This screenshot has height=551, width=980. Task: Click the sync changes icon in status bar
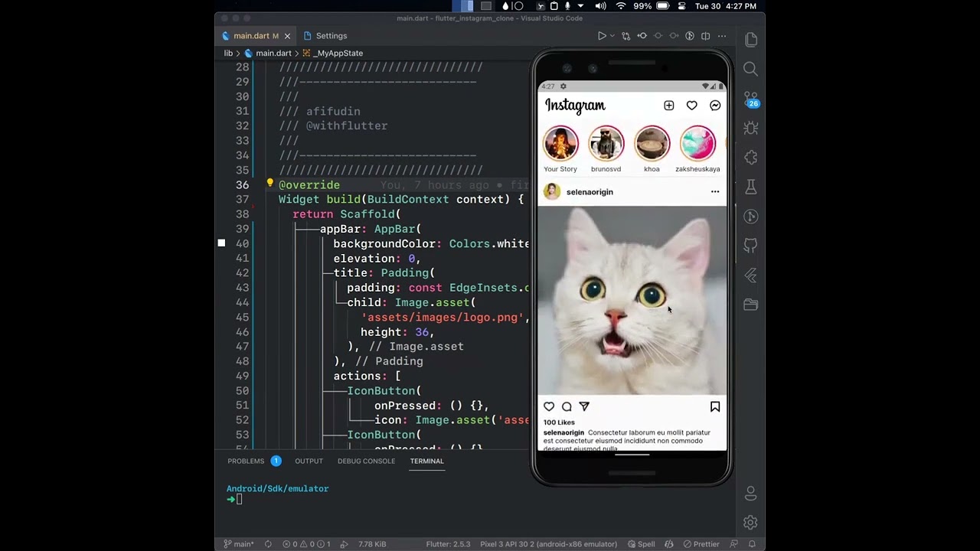(x=268, y=544)
